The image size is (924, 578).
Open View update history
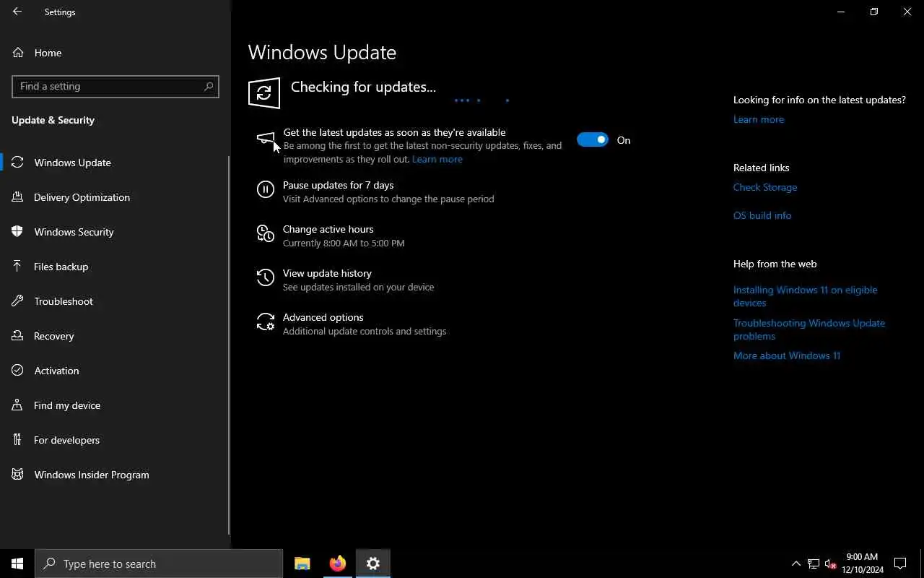click(327, 273)
